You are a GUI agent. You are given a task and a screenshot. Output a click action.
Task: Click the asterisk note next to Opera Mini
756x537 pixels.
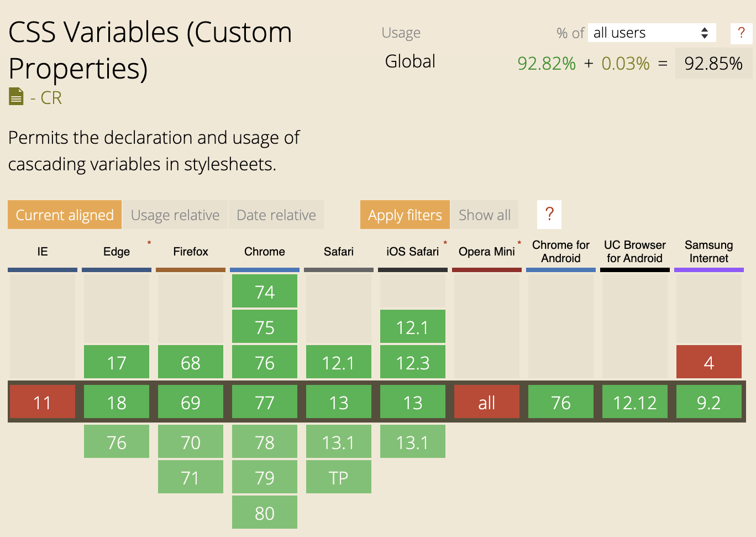click(519, 243)
